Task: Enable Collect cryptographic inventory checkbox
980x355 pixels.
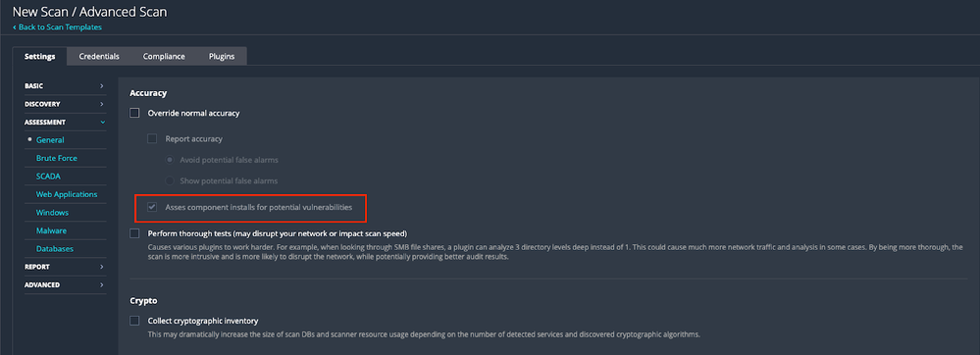Action: click(134, 321)
